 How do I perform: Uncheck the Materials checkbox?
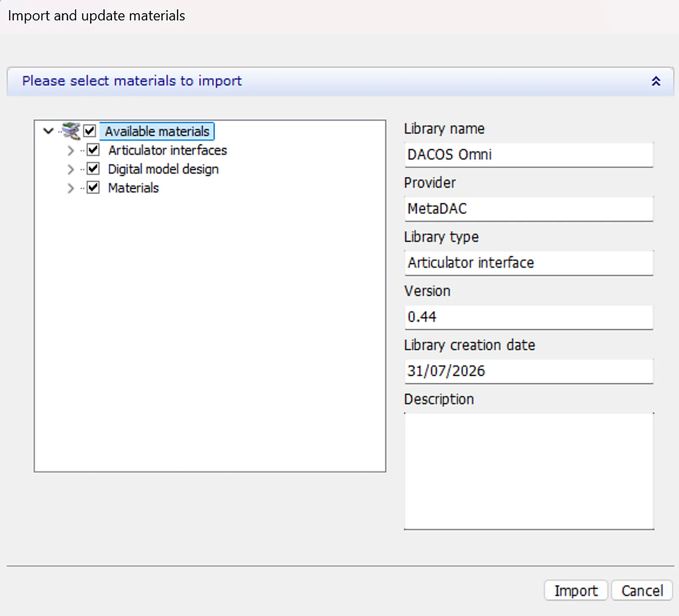93,187
